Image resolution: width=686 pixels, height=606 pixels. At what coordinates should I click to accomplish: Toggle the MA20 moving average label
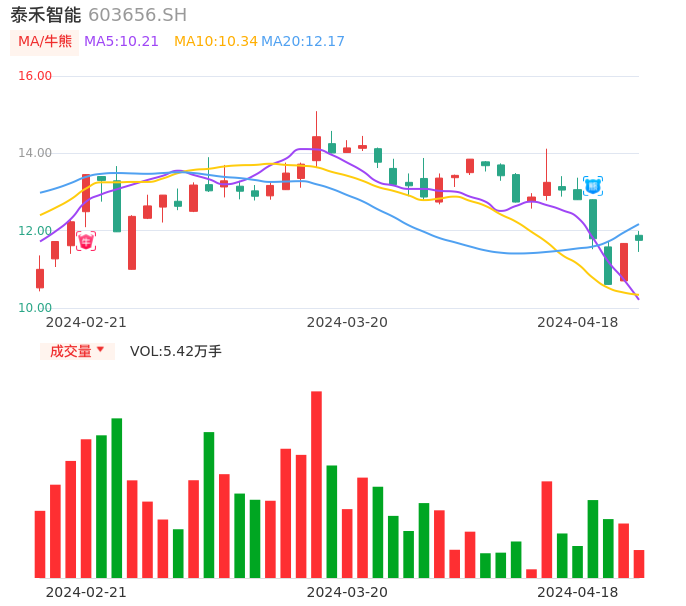click(x=303, y=42)
